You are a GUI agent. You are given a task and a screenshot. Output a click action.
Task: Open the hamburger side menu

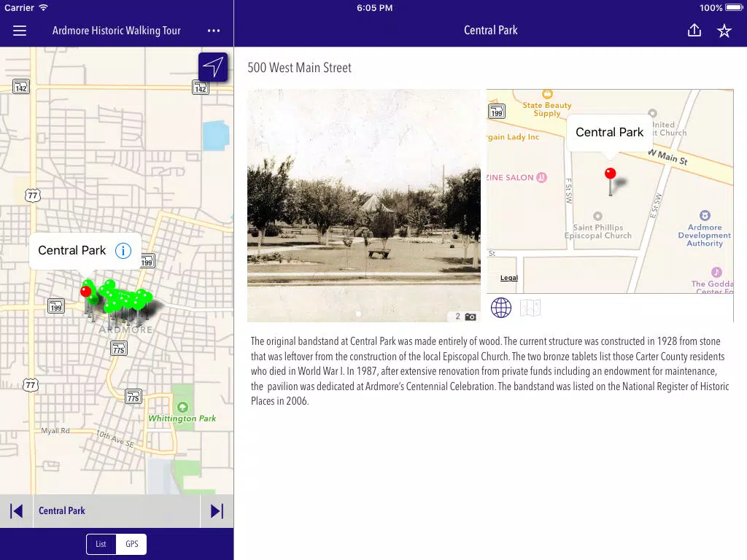tap(20, 31)
